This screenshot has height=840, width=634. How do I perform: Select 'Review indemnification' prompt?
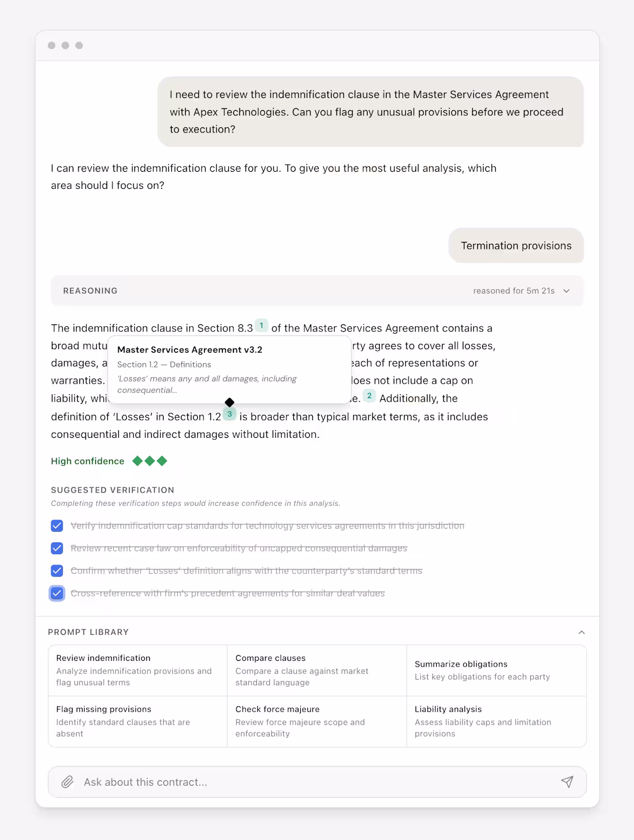(138, 670)
